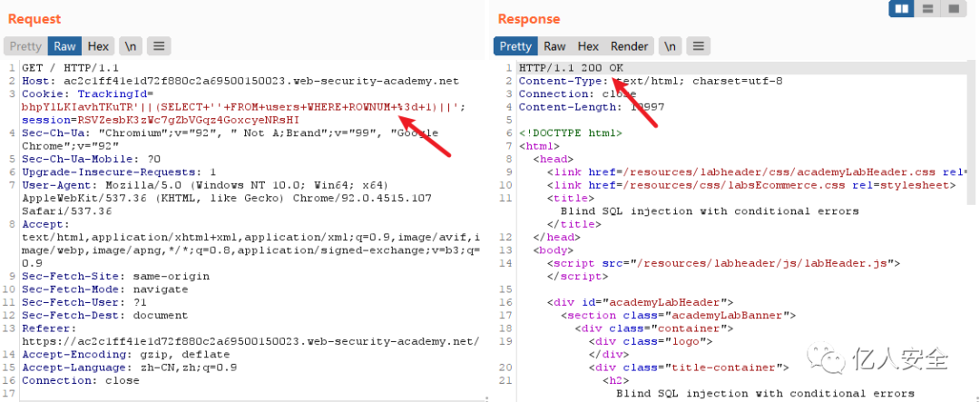Click the Upgrade-Insecure-Requests header

coord(119,172)
